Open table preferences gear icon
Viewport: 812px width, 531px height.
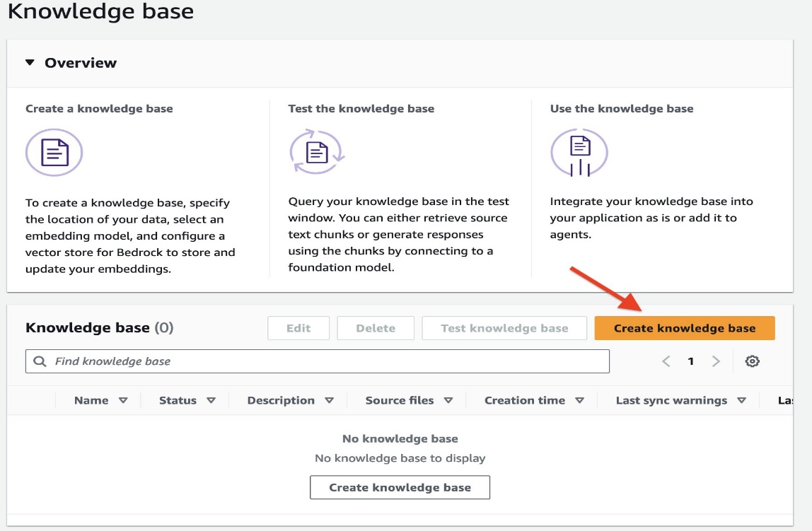pyautogui.click(x=752, y=361)
